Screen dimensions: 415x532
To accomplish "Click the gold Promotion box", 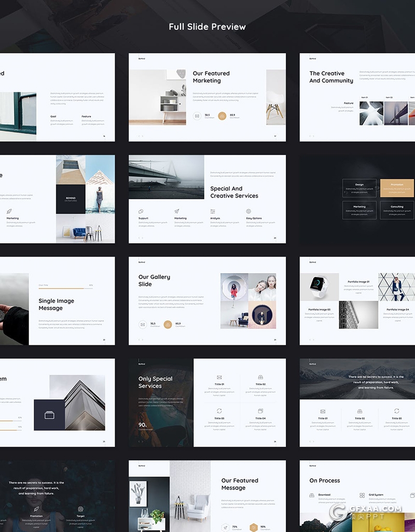I will coord(397,188).
